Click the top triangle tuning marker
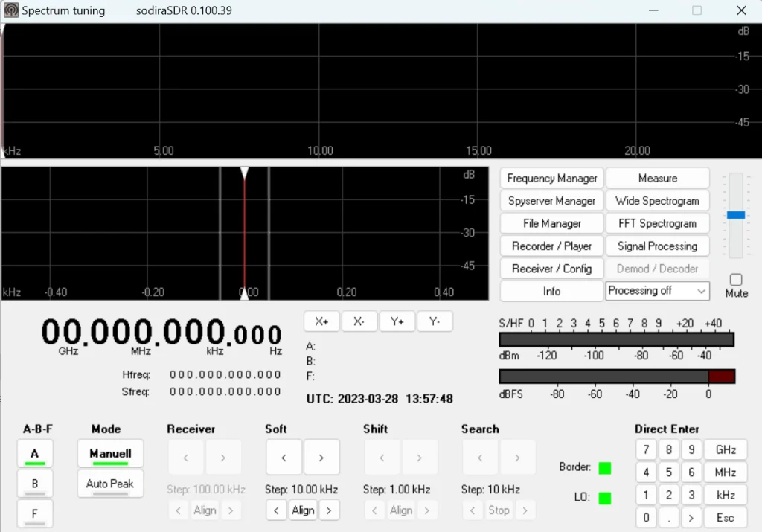The image size is (762, 532). tap(244, 173)
